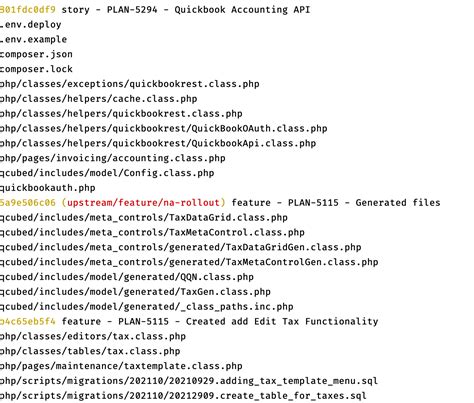Select the .env.example file line
This screenshot has height=403, width=474.
pyautogui.click(x=33, y=39)
